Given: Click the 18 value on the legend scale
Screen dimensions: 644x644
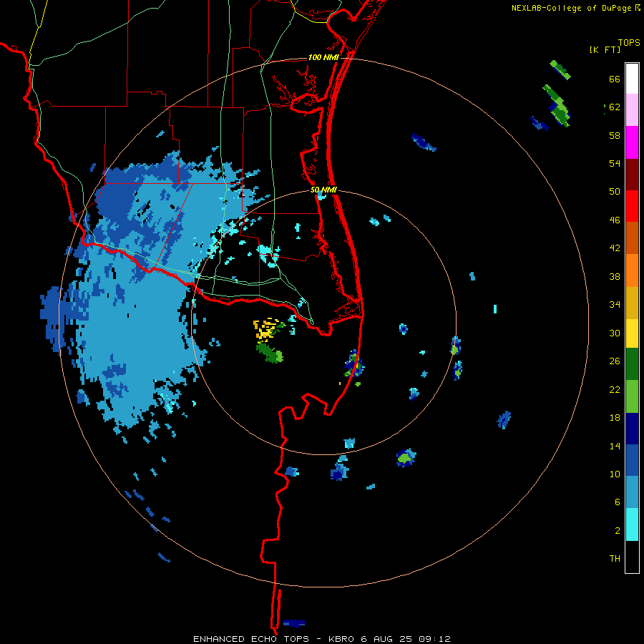Looking at the screenshot, I should (x=615, y=418).
